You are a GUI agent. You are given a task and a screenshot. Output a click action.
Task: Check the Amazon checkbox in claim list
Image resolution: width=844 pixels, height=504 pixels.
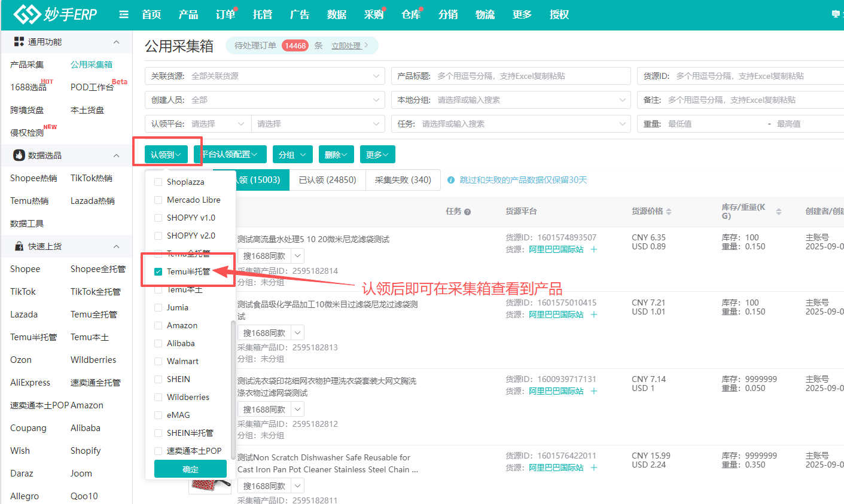point(159,325)
